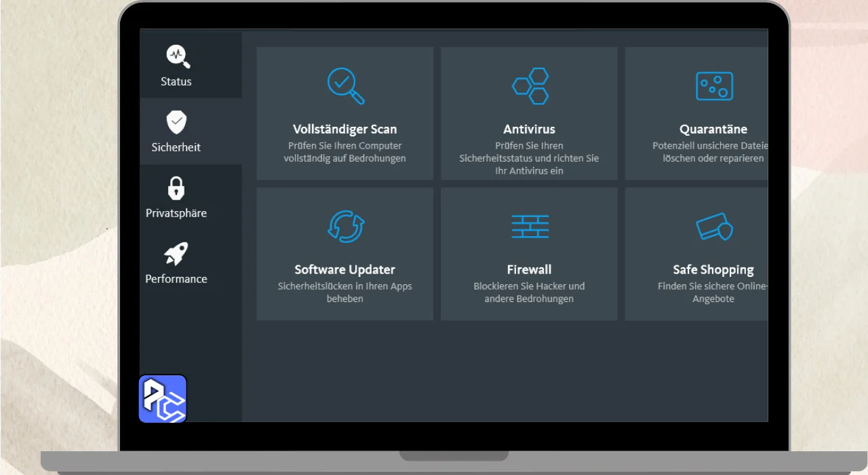The image size is (868, 475).
Task: Open the Performance rocket icon
Action: (176, 254)
